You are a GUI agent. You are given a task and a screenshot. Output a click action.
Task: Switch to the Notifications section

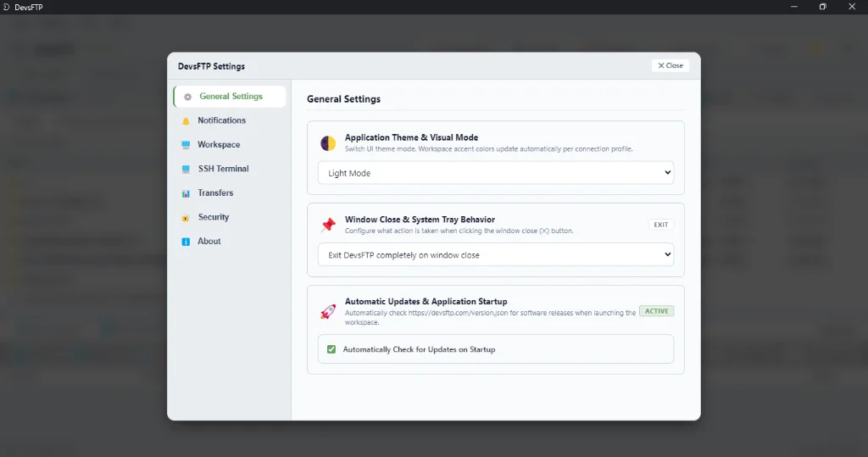tap(230, 120)
